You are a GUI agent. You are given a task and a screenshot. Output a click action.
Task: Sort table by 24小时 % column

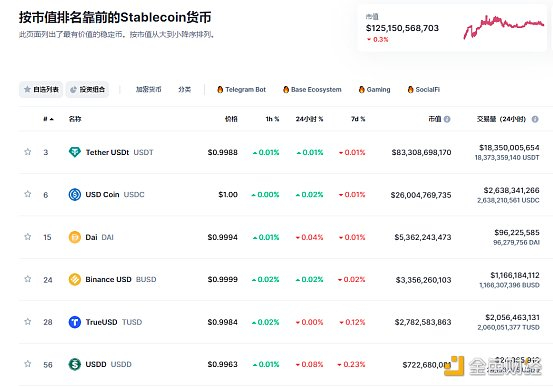(309, 119)
